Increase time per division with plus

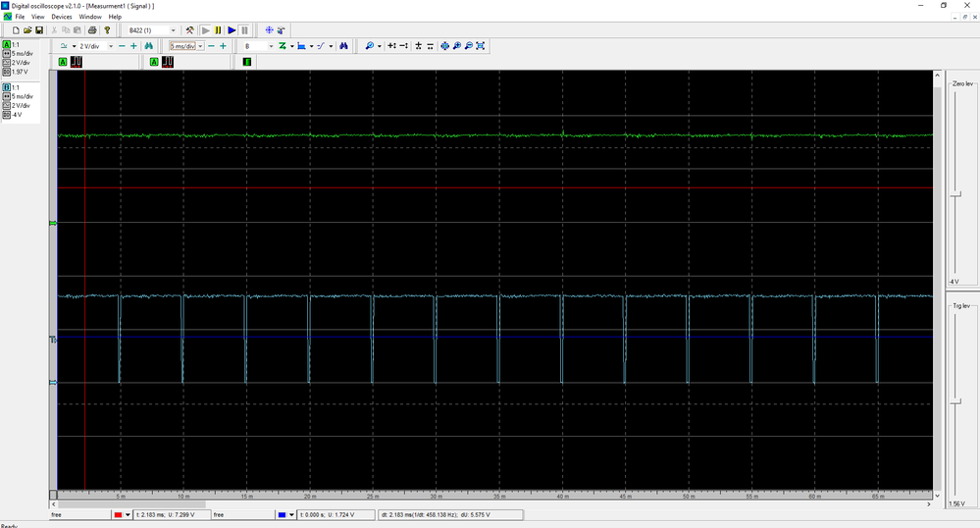(x=223, y=46)
